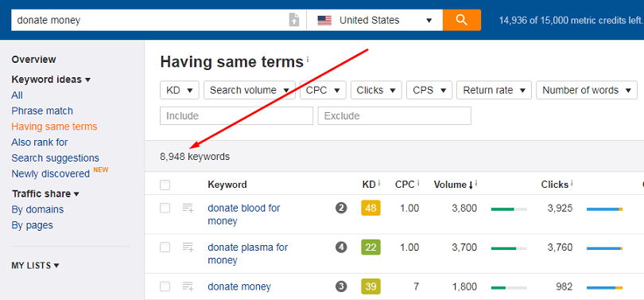
Task: Check the 'donate blood for money' row checkbox
Action: [165, 208]
